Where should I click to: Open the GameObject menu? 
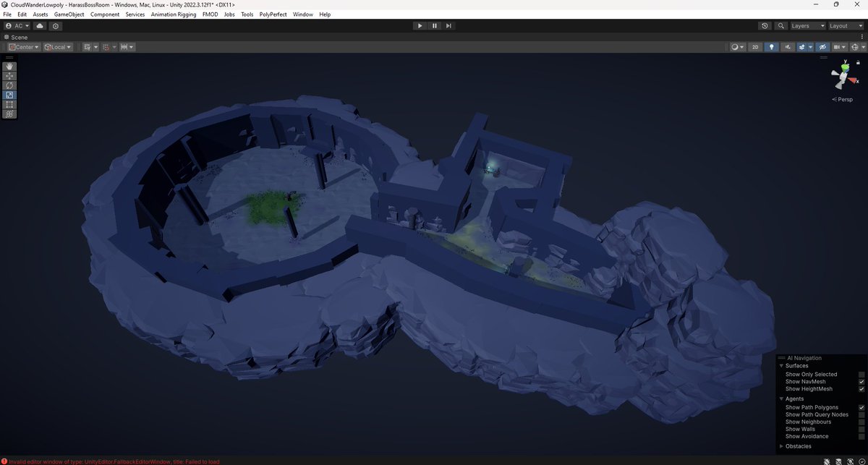pyautogui.click(x=69, y=14)
